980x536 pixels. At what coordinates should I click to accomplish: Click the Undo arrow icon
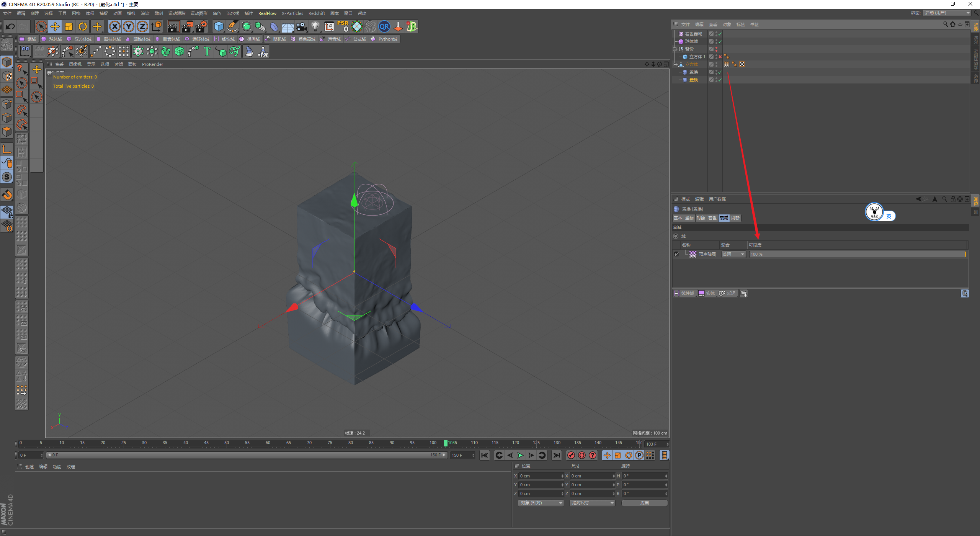point(10,26)
